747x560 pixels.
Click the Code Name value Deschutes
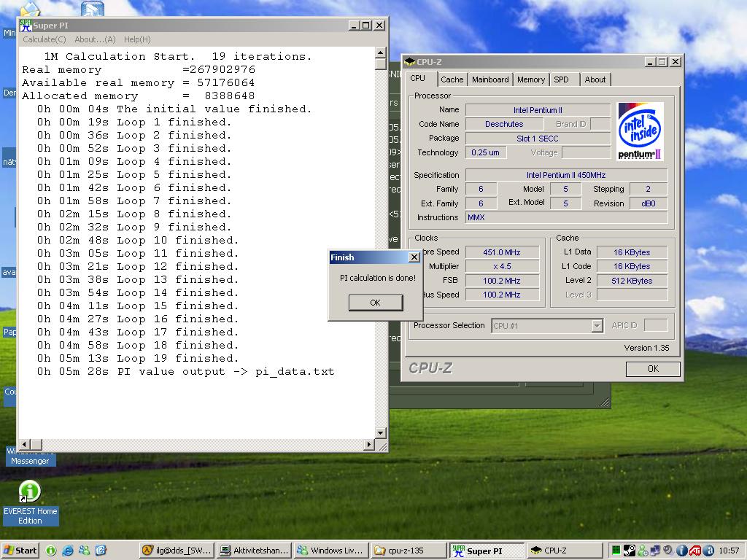pos(504,124)
